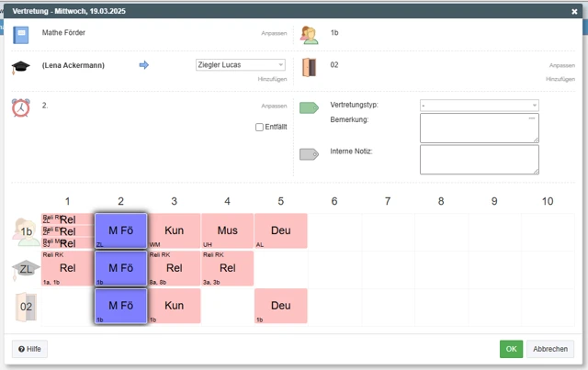Image resolution: width=588 pixels, height=370 pixels.
Task: Click the blue arrow next to Lena Ackermann
Action: [x=143, y=65]
